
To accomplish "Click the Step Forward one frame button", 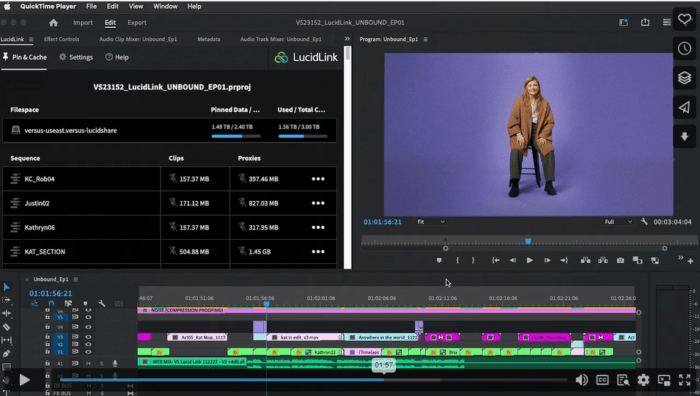I will tap(547, 260).
